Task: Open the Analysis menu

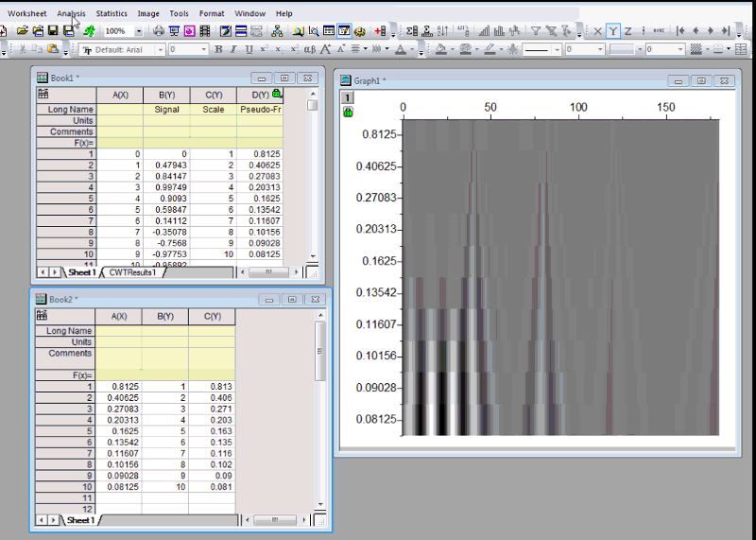Action: pyautogui.click(x=71, y=14)
